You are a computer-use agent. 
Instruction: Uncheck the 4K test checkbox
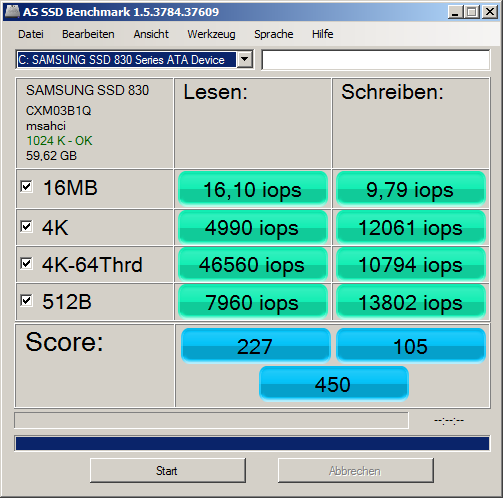point(26,227)
